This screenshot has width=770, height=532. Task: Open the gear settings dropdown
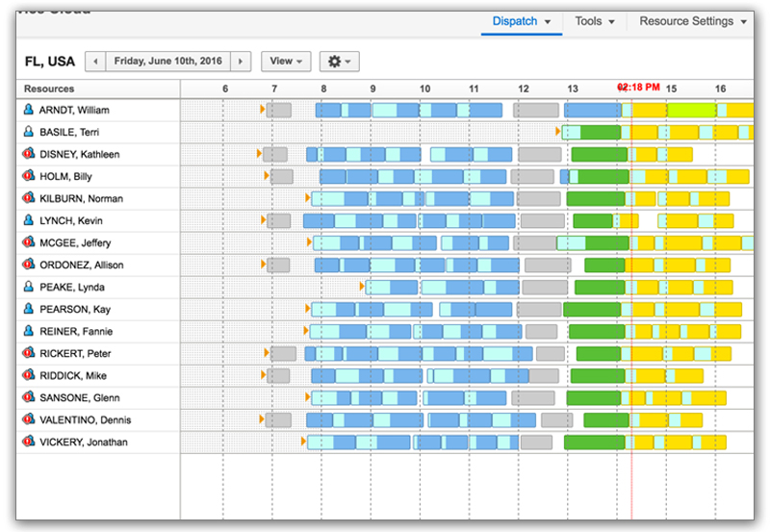coord(340,62)
